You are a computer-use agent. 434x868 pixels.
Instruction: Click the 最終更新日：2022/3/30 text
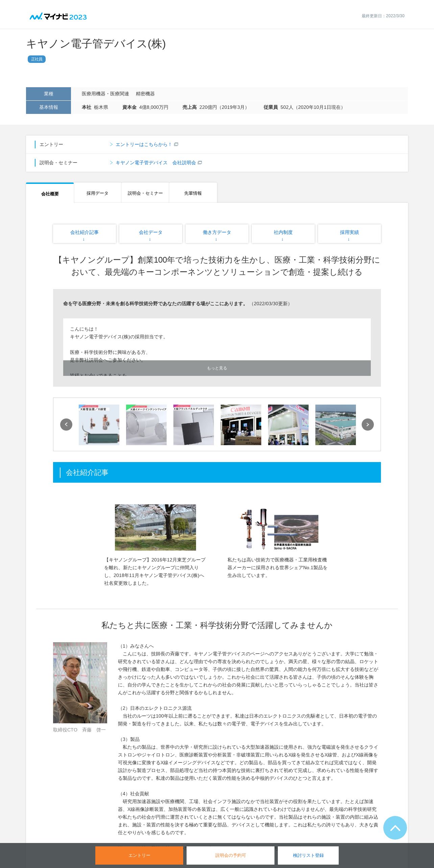(x=383, y=16)
